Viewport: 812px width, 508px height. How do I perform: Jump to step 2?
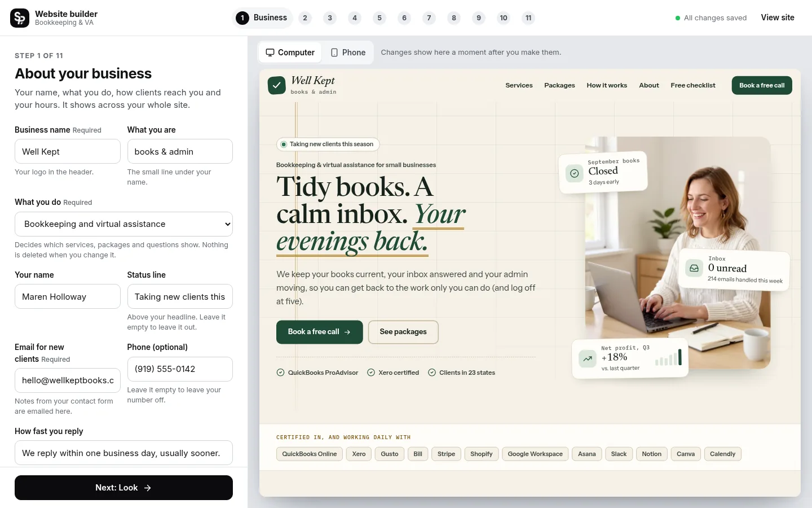(x=305, y=18)
